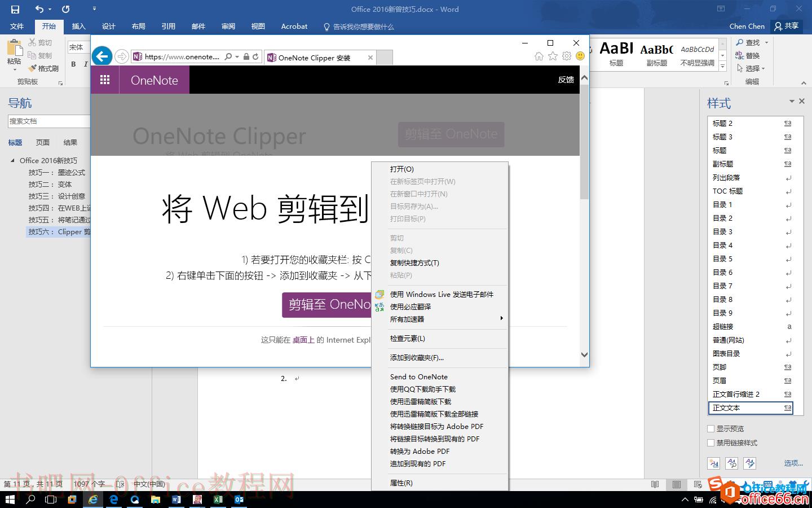Open Internet Explorer from the taskbar
The width and height of the screenshot is (812, 508).
(x=92, y=500)
